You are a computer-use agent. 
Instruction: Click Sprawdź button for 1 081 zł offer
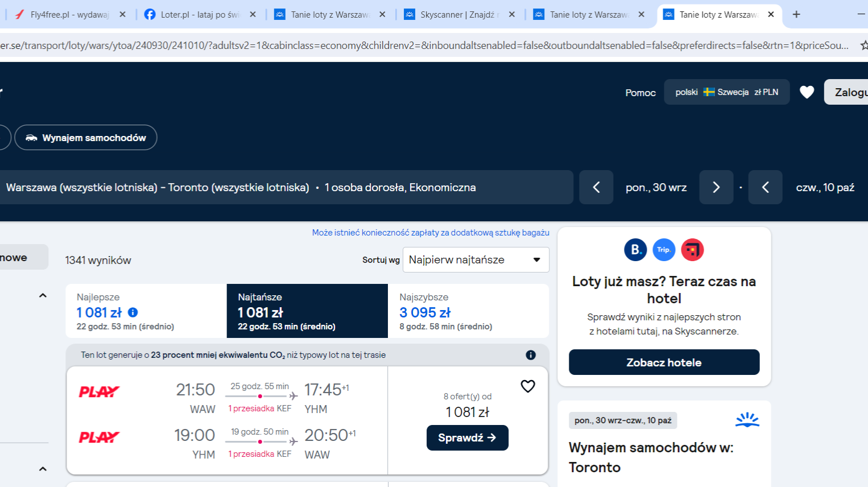468,438
